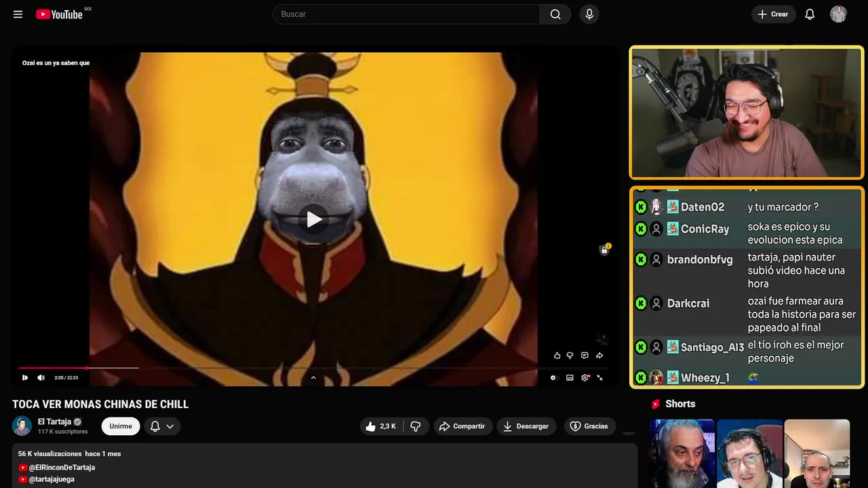Open the second Shorts thumbnail, man with headphones
This screenshot has width=868, height=488.
[x=749, y=453]
